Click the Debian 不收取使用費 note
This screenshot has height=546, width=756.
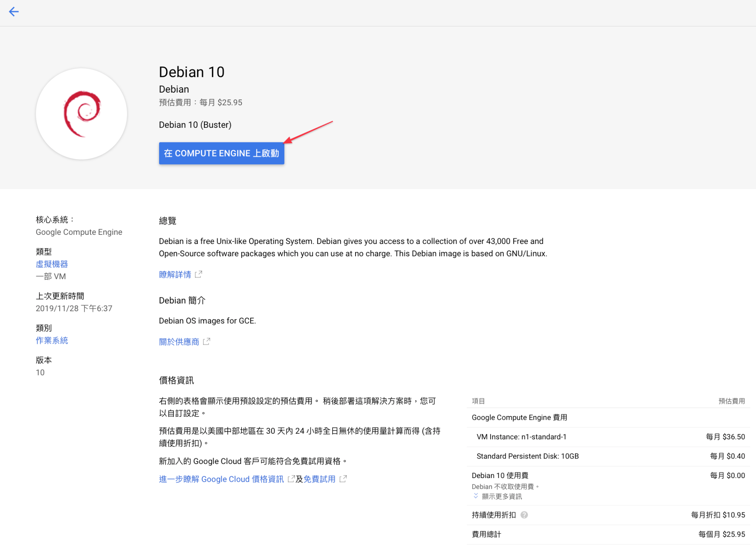(x=505, y=487)
